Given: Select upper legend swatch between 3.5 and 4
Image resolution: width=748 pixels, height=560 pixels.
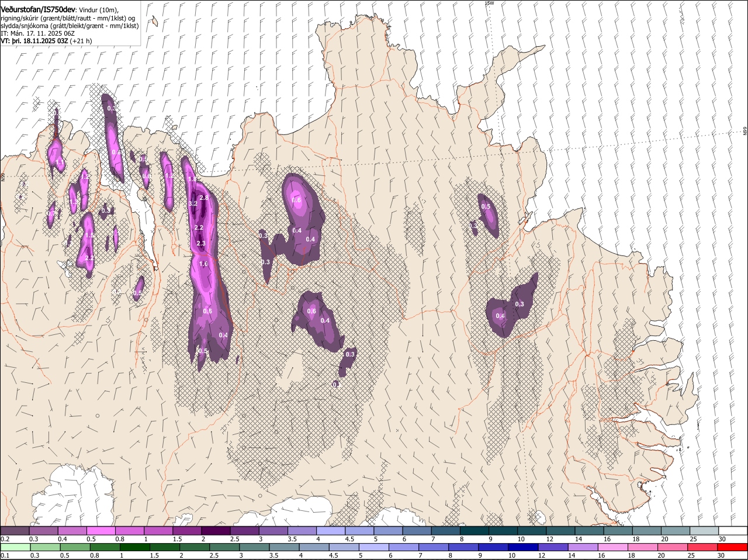Looking at the screenshot, I should [302, 530].
